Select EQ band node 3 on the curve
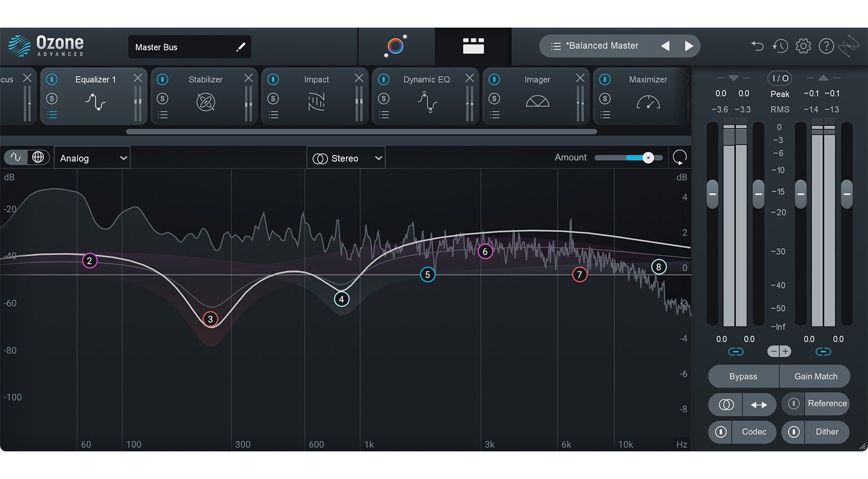This screenshot has height=479, width=868. 211,319
